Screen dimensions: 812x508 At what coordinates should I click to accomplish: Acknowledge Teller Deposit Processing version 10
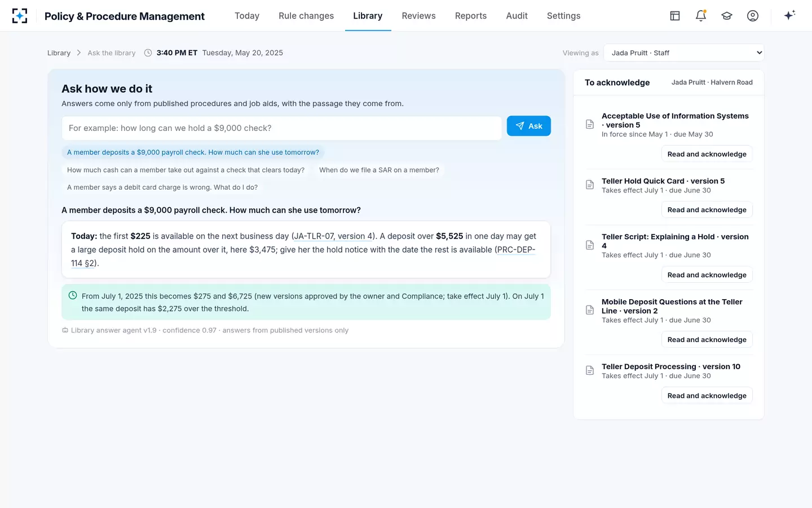click(x=707, y=396)
